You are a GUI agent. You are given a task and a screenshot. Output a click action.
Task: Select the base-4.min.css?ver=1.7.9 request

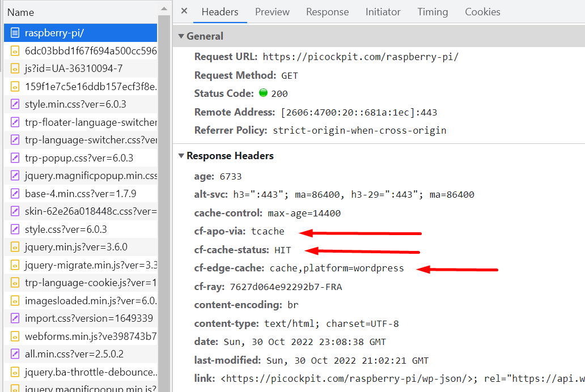click(x=80, y=194)
